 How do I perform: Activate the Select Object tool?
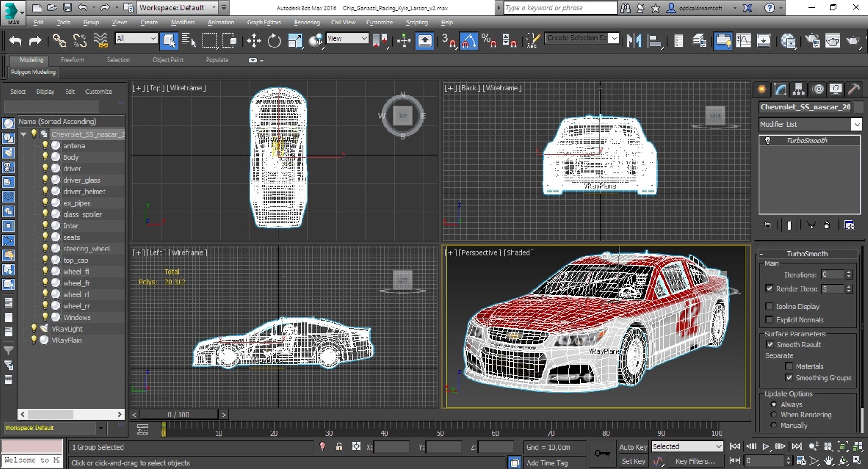click(169, 41)
